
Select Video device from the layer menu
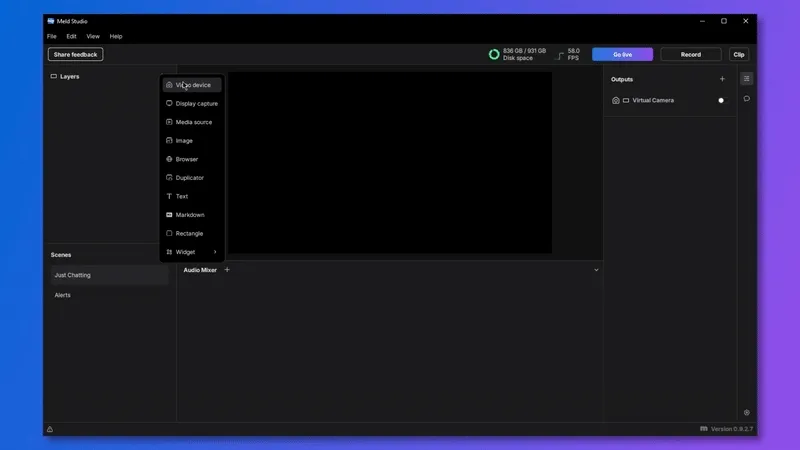pos(192,85)
